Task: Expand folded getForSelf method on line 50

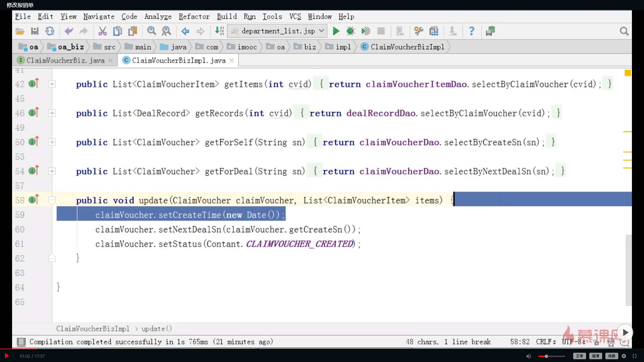Action: click(x=52, y=142)
